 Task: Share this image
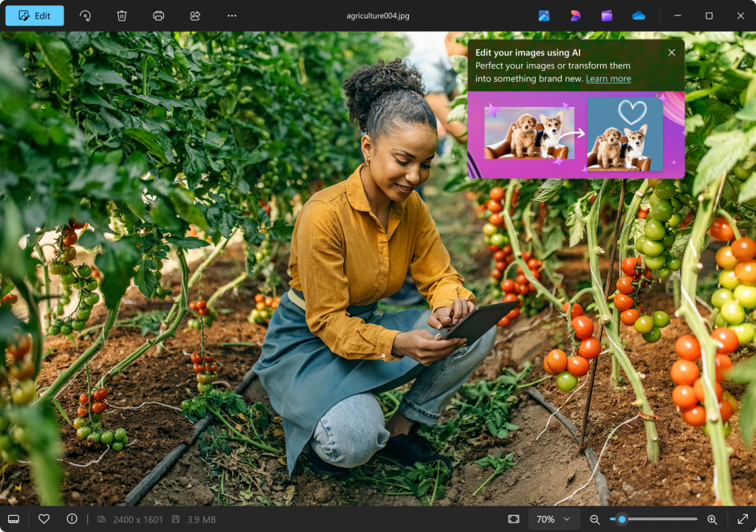pyautogui.click(x=195, y=15)
